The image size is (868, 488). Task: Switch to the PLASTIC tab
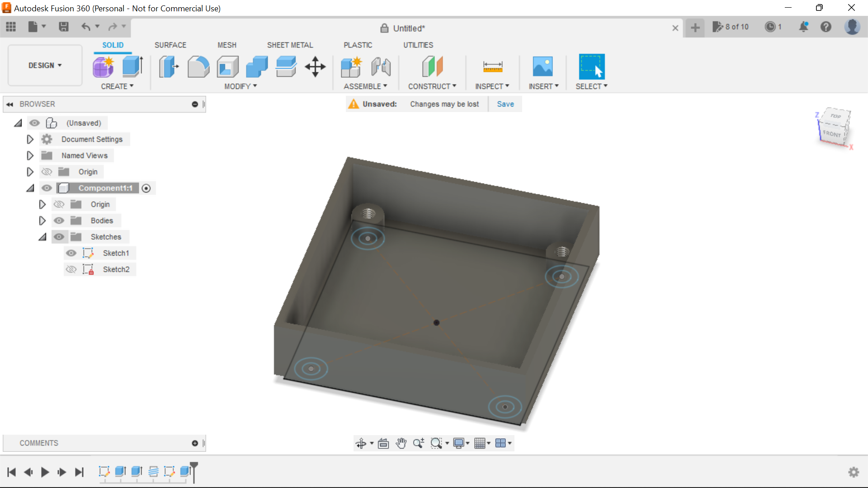click(x=358, y=45)
